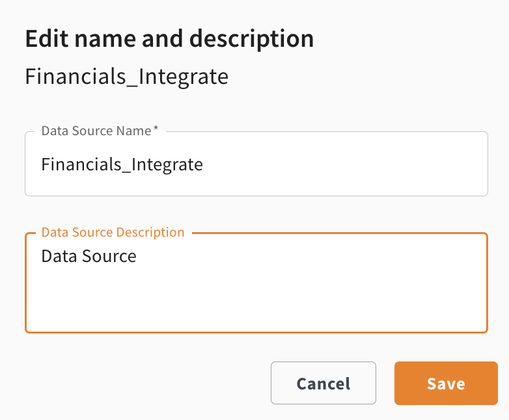Viewport: 509px width, 420px height.
Task: Click the 'Edit name and description' heading
Action: point(169,39)
